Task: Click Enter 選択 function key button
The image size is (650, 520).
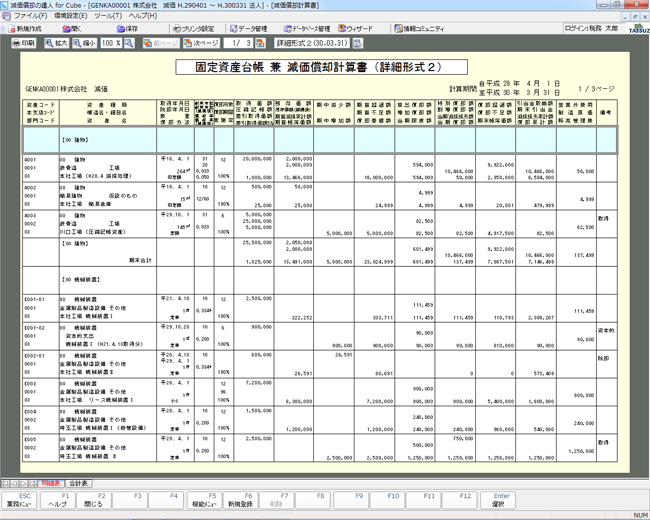Action: pos(498,500)
